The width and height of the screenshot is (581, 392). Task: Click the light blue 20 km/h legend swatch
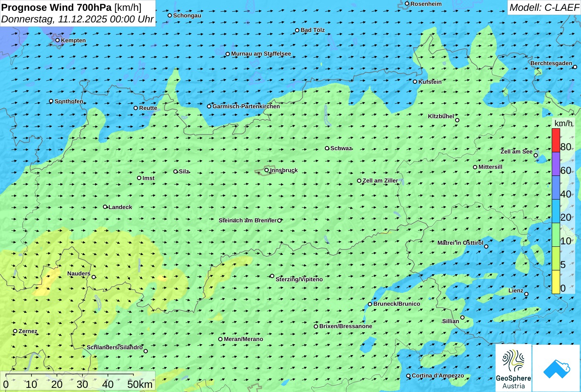point(556,211)
